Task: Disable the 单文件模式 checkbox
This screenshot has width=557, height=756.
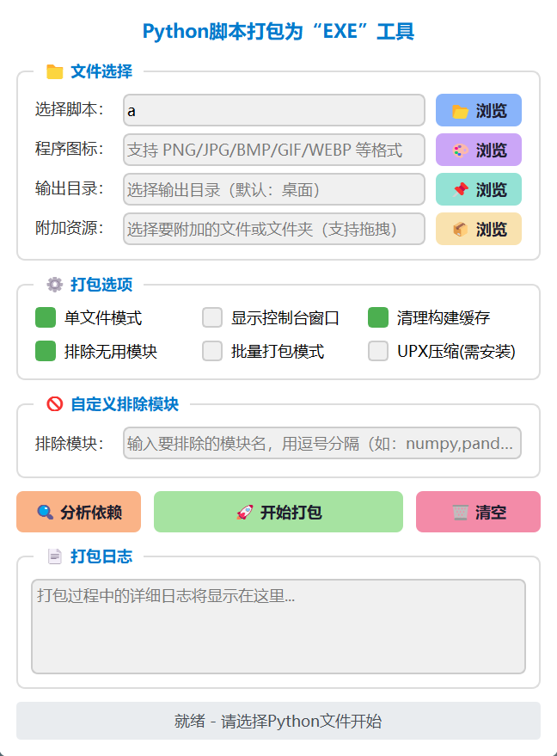Action: tap(46, 318)
